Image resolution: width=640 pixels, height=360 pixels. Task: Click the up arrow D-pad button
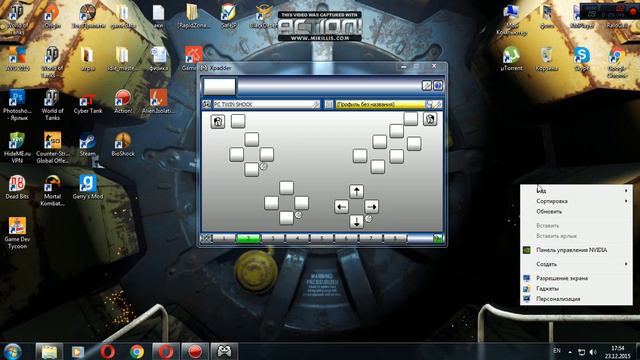pos(356,191)
